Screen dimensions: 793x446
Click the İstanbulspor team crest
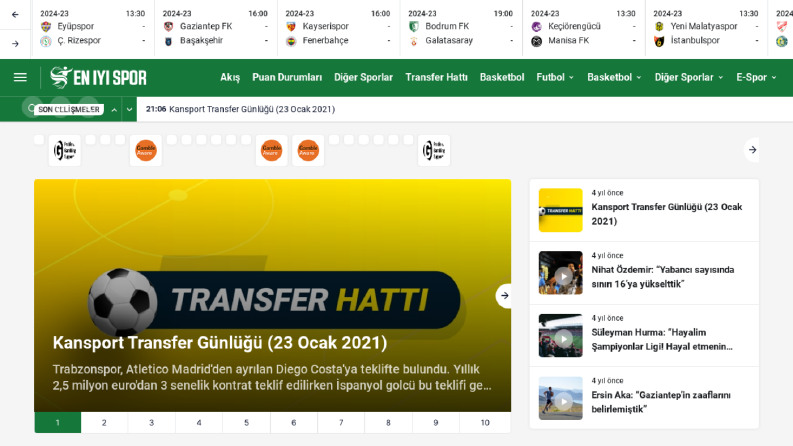click(x=659, y=40)
